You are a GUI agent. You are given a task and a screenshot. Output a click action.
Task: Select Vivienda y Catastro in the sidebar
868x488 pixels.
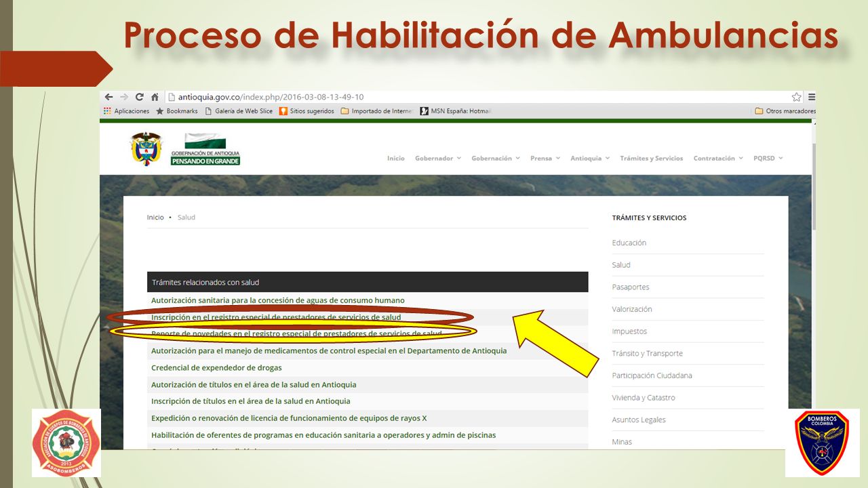(x=643, y=397)
